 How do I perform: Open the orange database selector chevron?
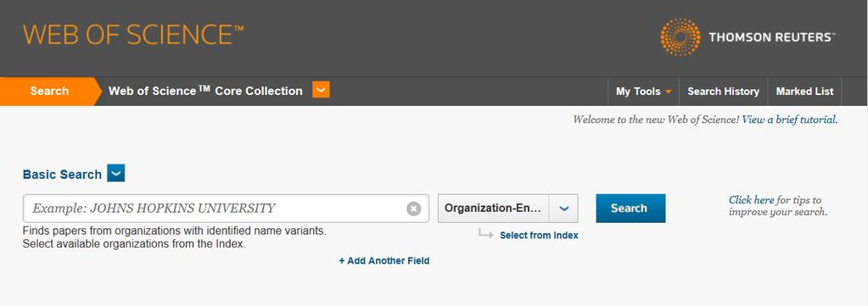tap(321, 90)
